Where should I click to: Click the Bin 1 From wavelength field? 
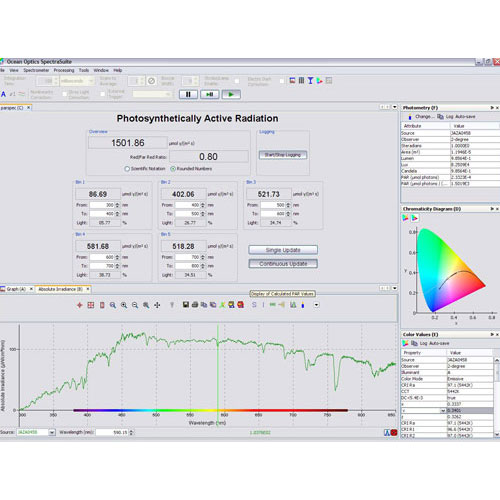[x=102, y=205]
